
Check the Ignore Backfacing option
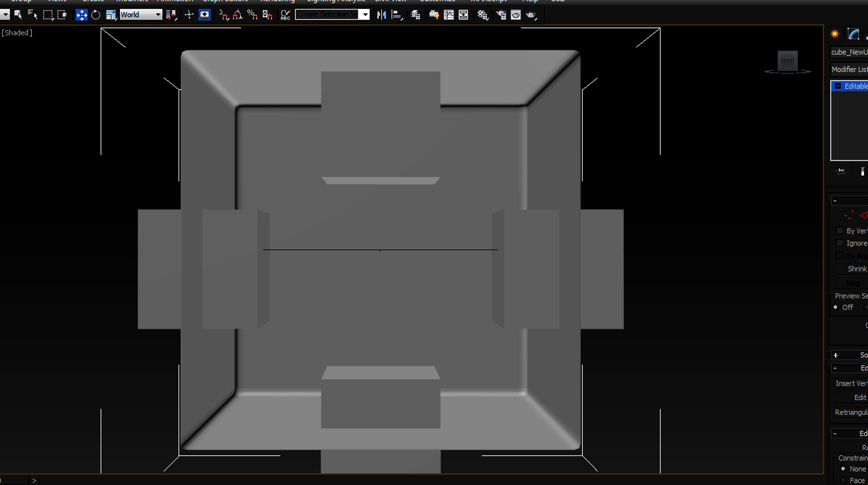(x=840, y=242)
